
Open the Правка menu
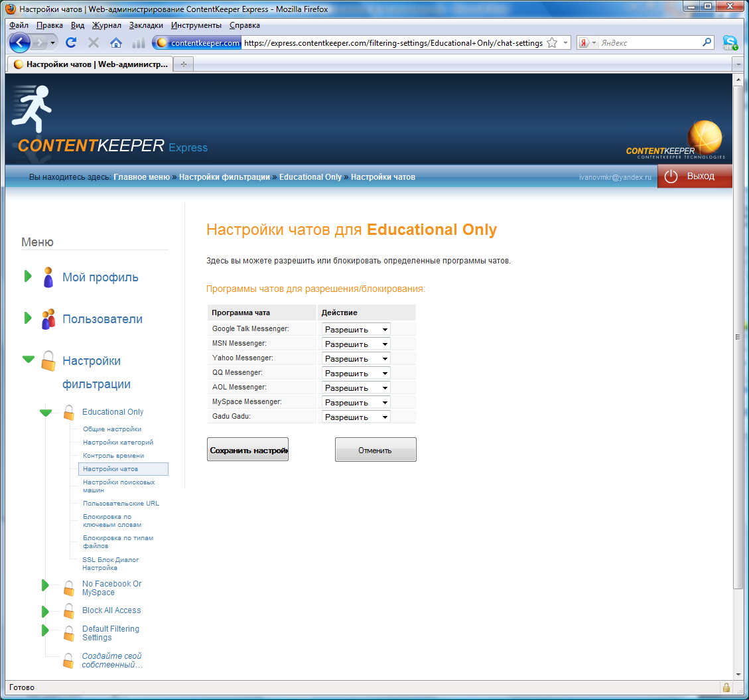(50, 25)
